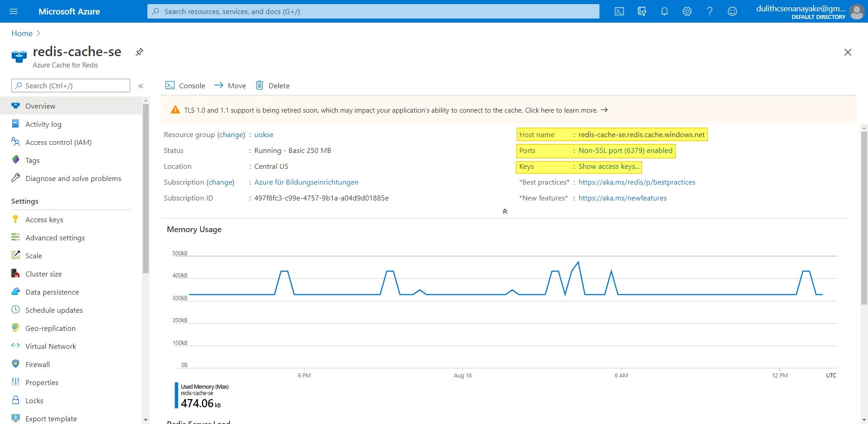Open Directory and subscription filter icon
The image size is (868, 424).
click(642, 11)
